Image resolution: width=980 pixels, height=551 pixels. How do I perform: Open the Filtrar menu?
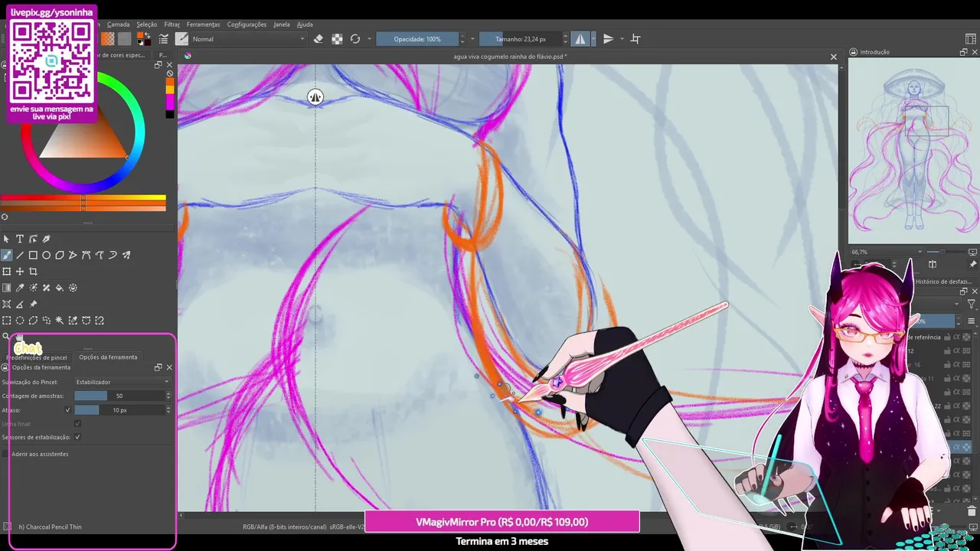(x=172, y=24)
